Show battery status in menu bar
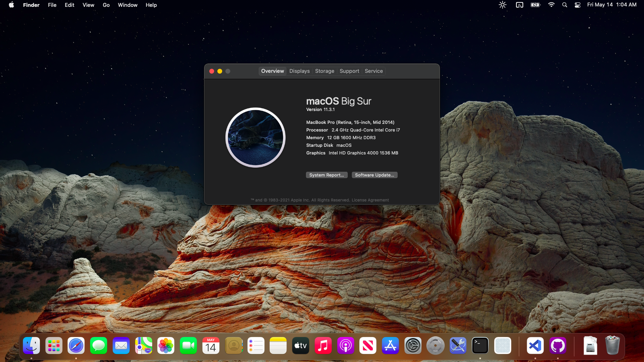 (535, 5)
